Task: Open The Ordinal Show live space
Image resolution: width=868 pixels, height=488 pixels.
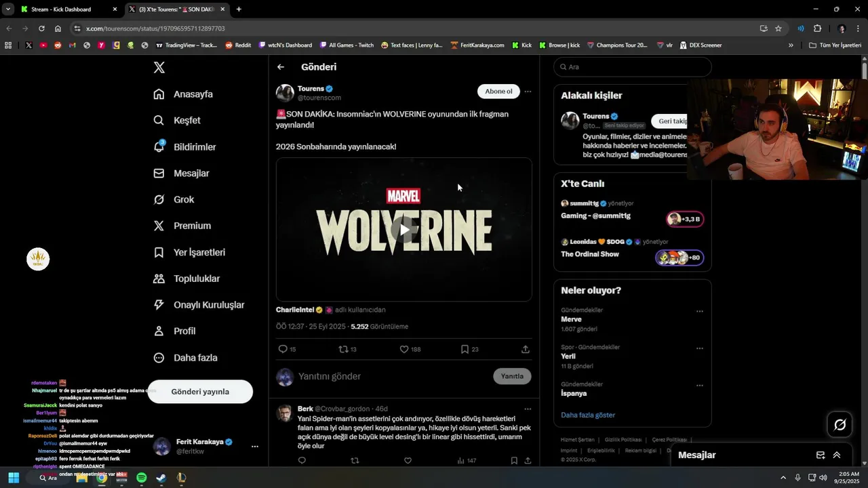Action: point(632,250)
